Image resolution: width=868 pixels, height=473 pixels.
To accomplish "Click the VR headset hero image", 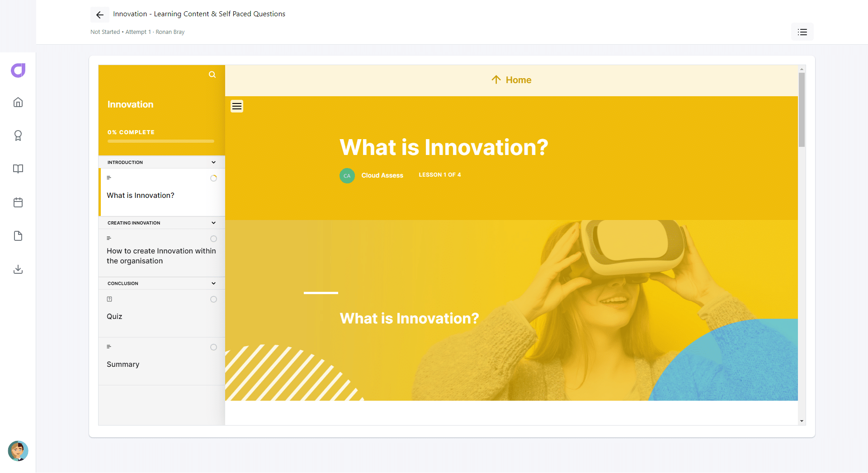I will (x=511, y=310).
